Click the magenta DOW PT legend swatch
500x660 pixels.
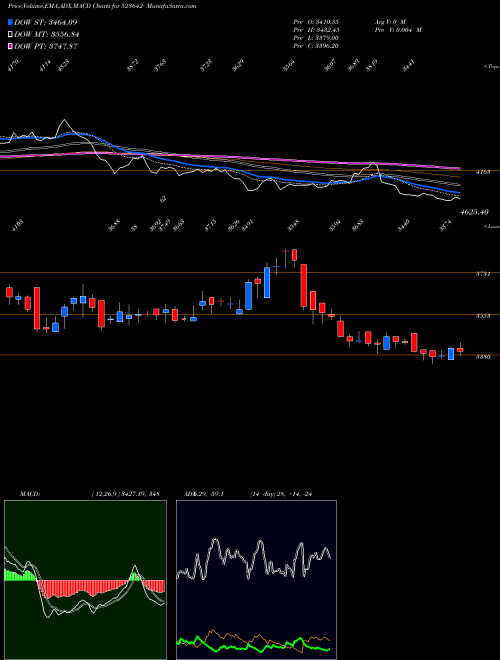pyautogui.click(x=10, y=46)
